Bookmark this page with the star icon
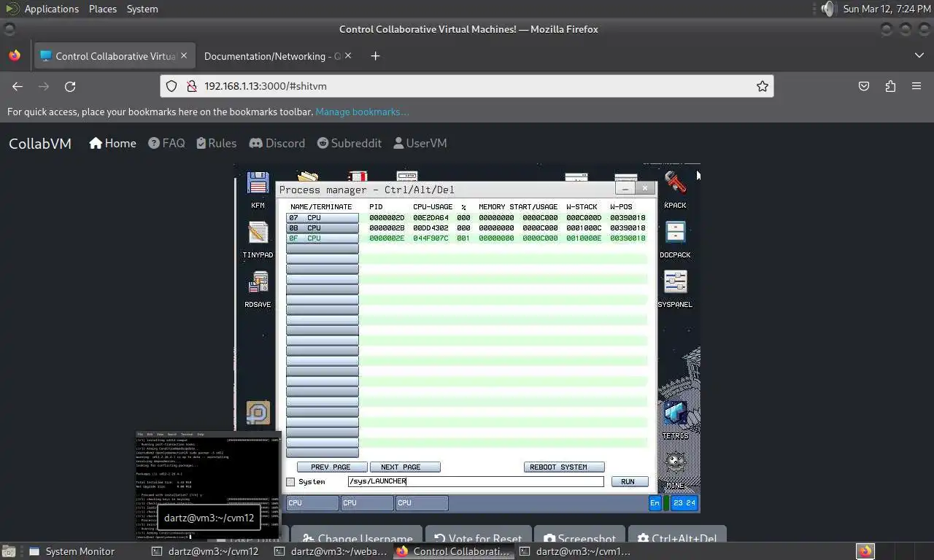 click(763, 86)
